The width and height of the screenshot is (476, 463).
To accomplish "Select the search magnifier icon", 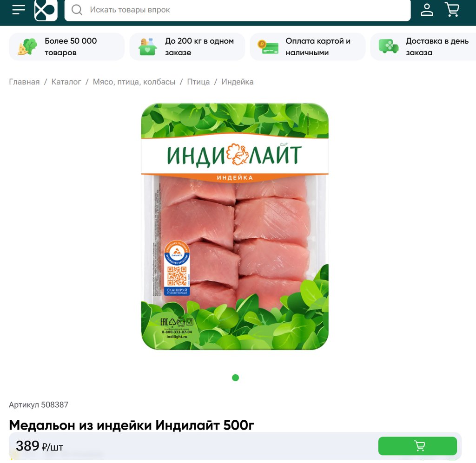I will 77,10.
